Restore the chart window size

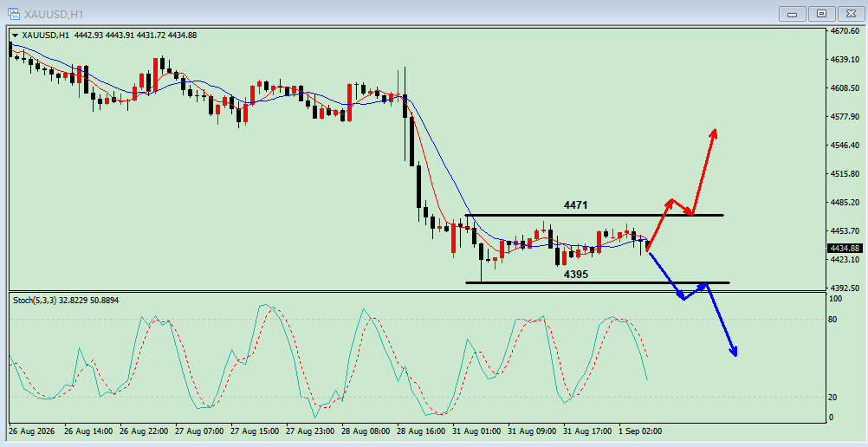(x=821, y=14)
